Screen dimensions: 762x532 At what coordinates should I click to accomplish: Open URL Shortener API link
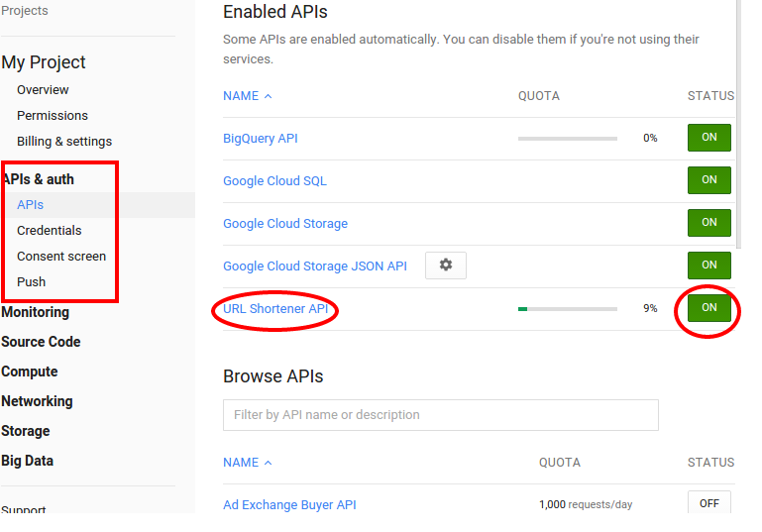pos(275,309)
